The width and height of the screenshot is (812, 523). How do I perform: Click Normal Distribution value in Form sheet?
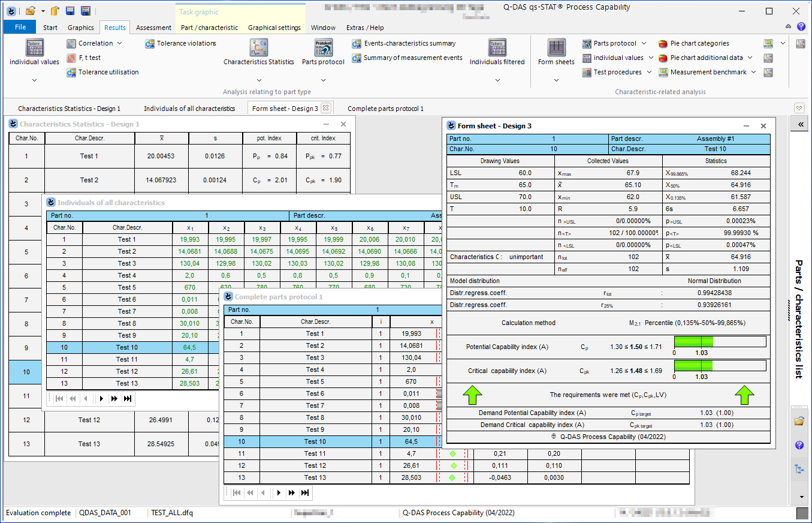tap(714, 281)
